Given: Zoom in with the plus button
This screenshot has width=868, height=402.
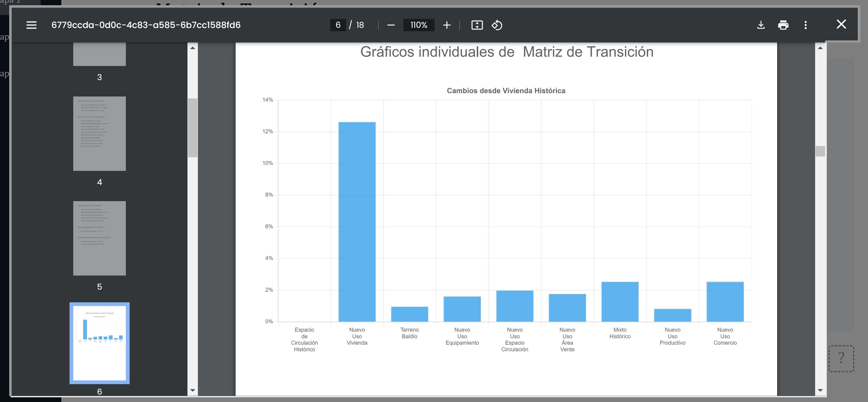Looking at the screenshot, I should pyautogui.click(x=447, y=25).
